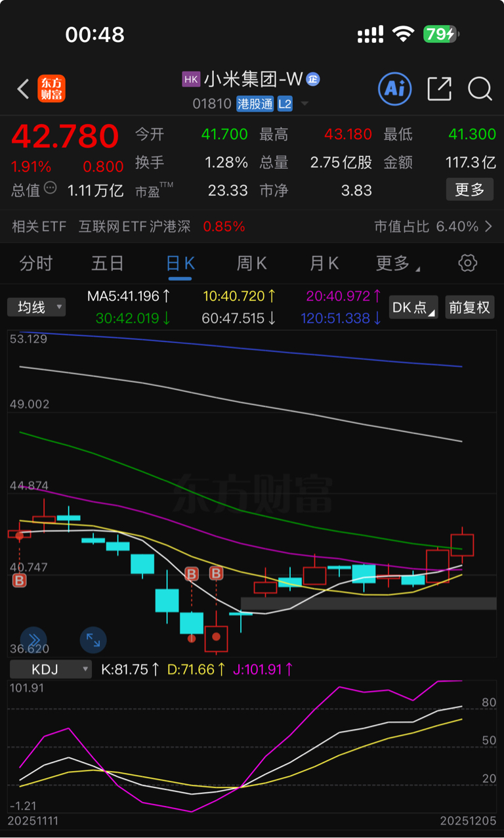Screen dimensions: 504x838
Task: Switch to 分时 tab
Action: [36, 263]
